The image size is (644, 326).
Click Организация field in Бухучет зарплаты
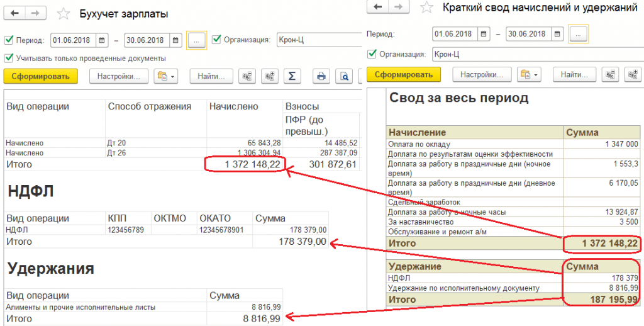314,40
